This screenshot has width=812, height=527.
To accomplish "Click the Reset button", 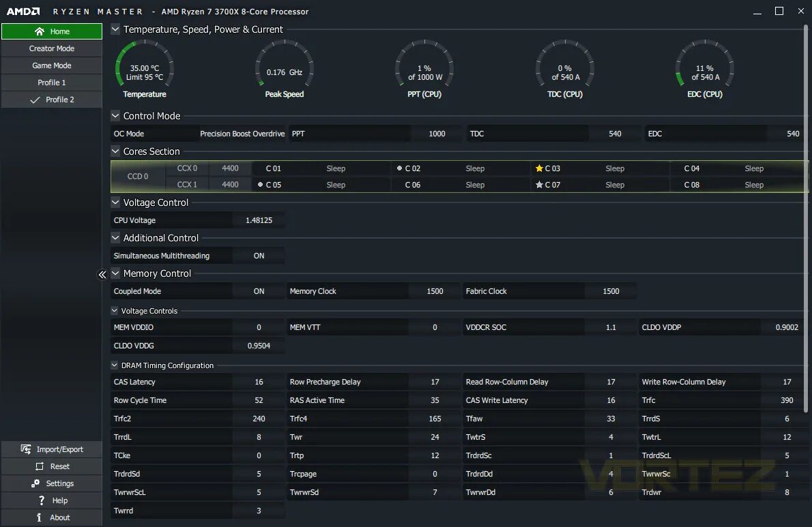I will click(52, 466).
